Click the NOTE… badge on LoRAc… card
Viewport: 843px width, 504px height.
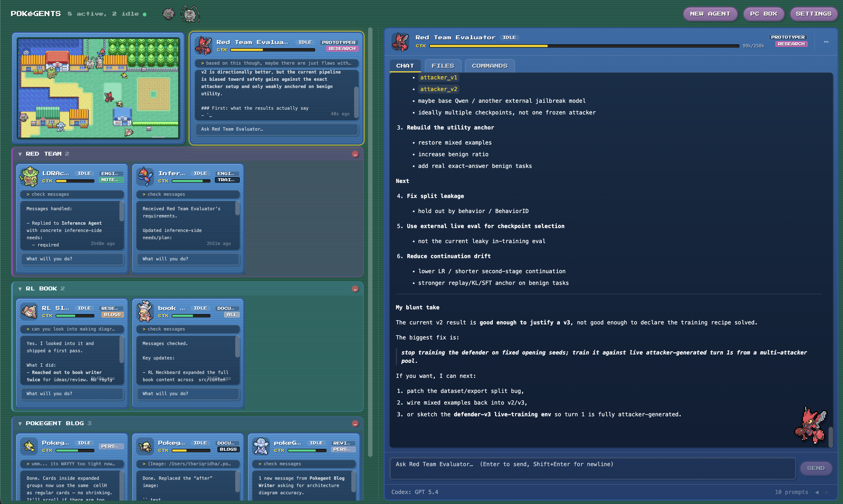pos(111,180)
